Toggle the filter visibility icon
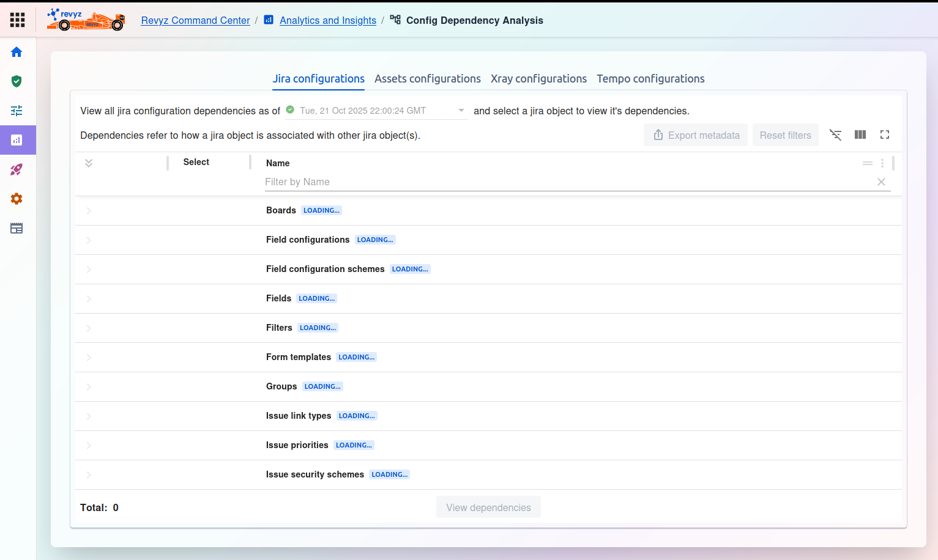 [835, 134]
